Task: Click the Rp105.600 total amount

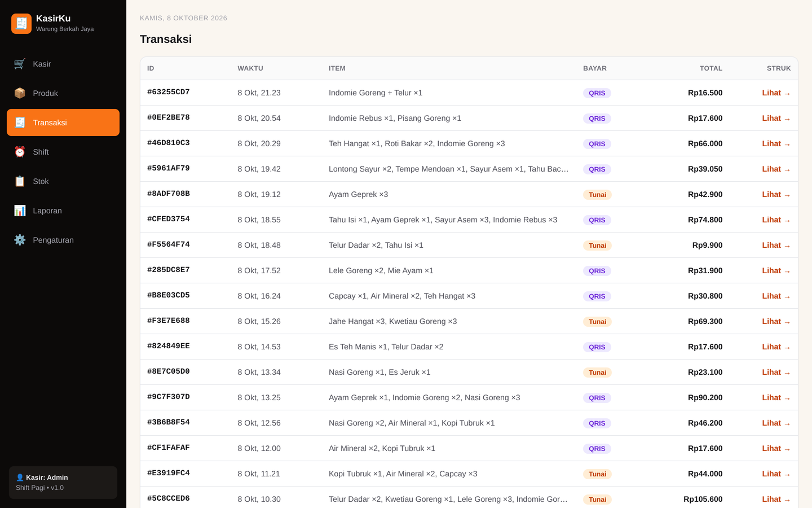Action: [x=703, y=499]
